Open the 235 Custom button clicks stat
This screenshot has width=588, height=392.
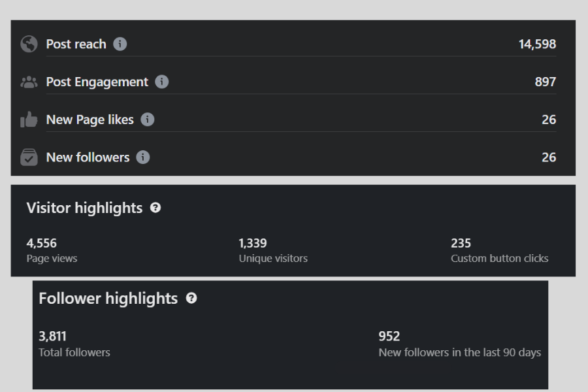coord(499,250)
